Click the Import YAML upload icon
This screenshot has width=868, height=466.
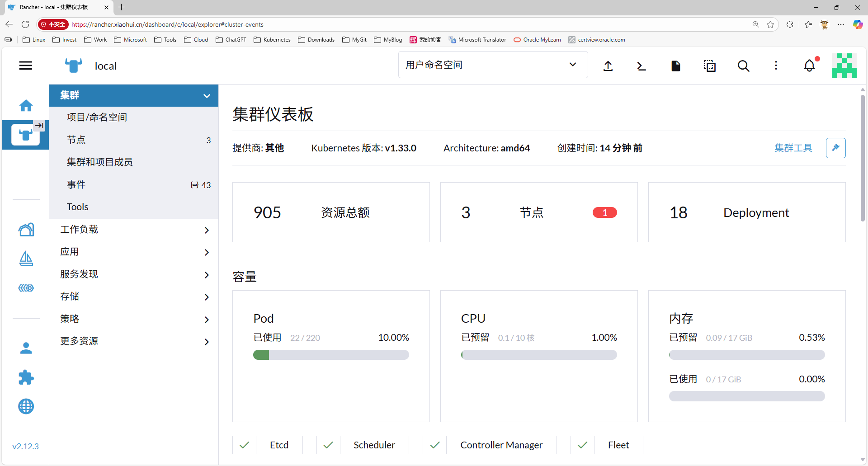pyautogui.click(x=608, y=66)
